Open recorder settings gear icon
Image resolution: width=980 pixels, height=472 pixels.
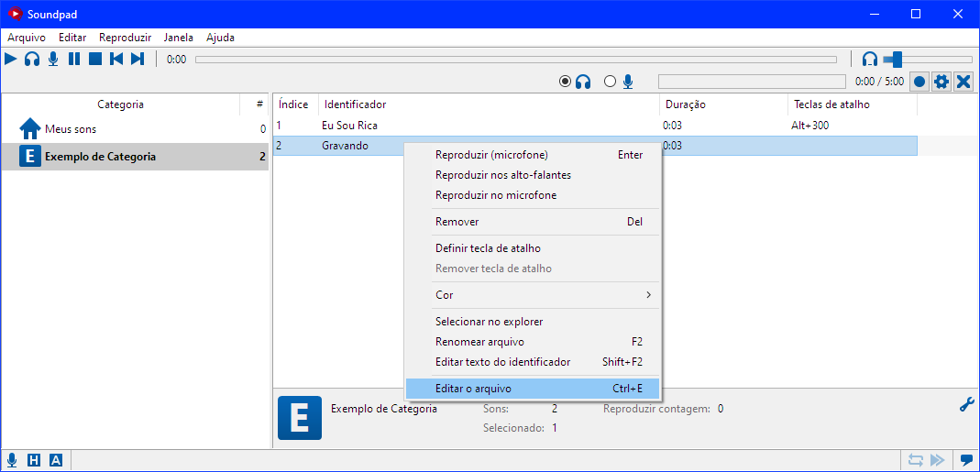pos(941,82)
